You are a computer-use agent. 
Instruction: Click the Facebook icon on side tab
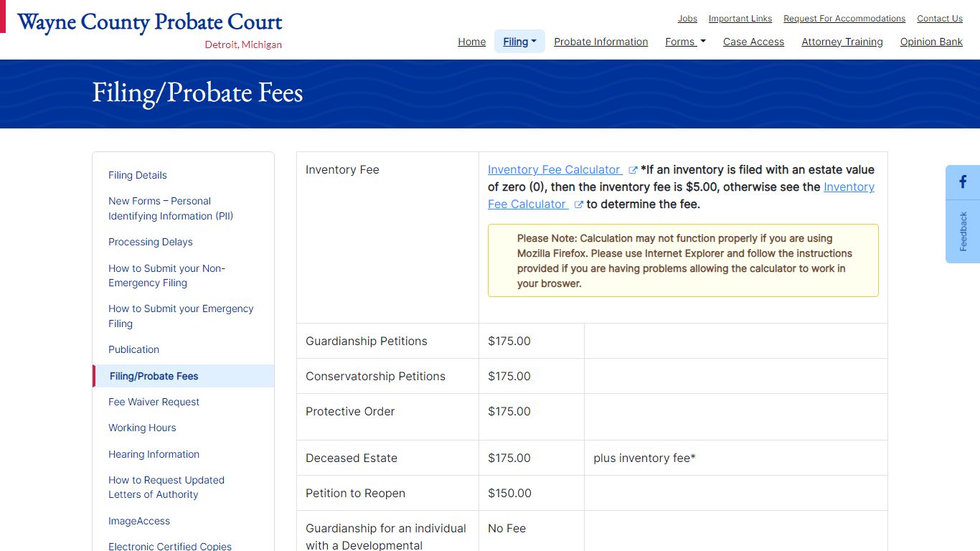click(x=963, y=182)
